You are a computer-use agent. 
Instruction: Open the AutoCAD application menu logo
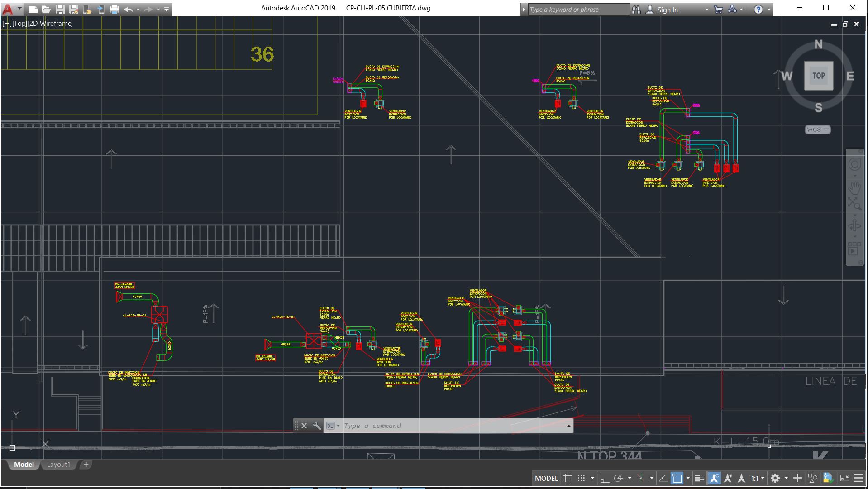click(8, 9)
